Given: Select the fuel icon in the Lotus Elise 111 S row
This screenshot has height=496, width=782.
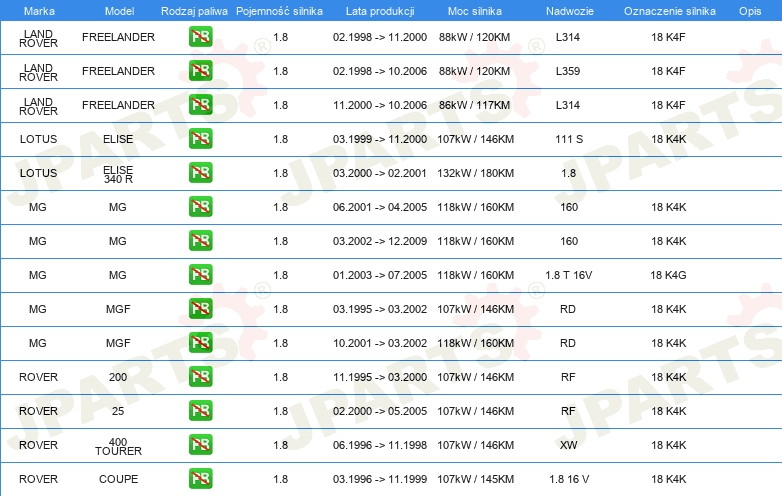Looking at the screenshot, I should (200, 139).
